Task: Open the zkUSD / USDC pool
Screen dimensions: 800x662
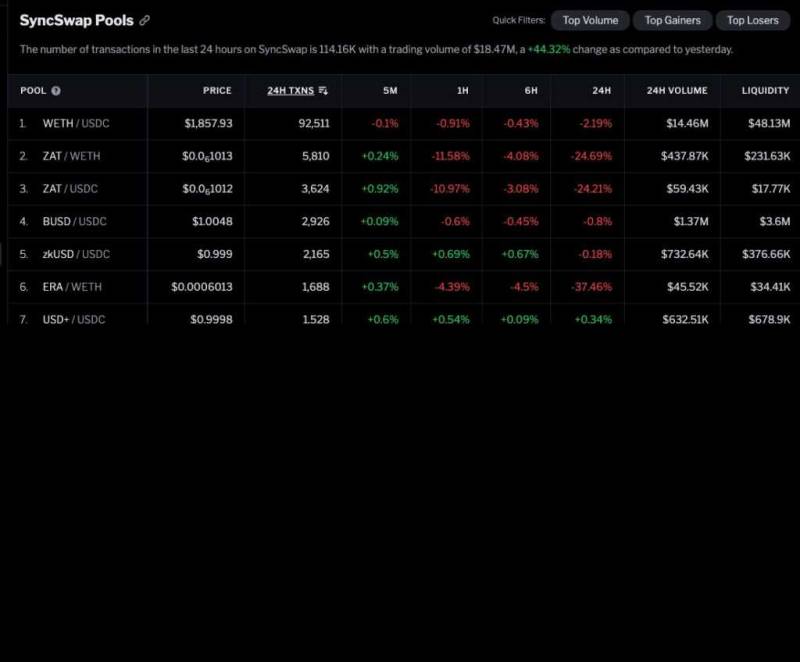Action: tap(76, 254)
